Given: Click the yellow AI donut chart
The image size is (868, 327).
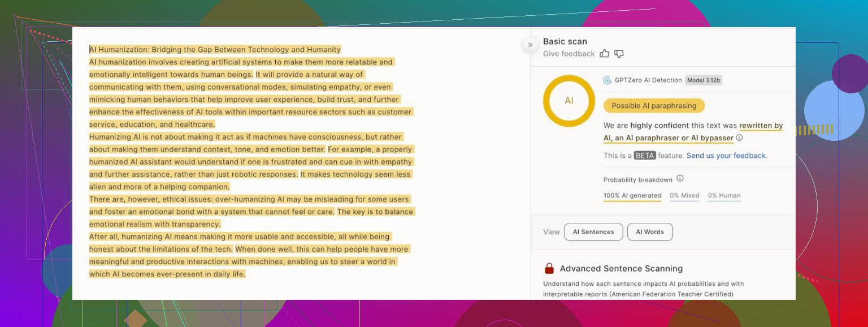Looking at the screenshot, I should [x=568, y=101].
